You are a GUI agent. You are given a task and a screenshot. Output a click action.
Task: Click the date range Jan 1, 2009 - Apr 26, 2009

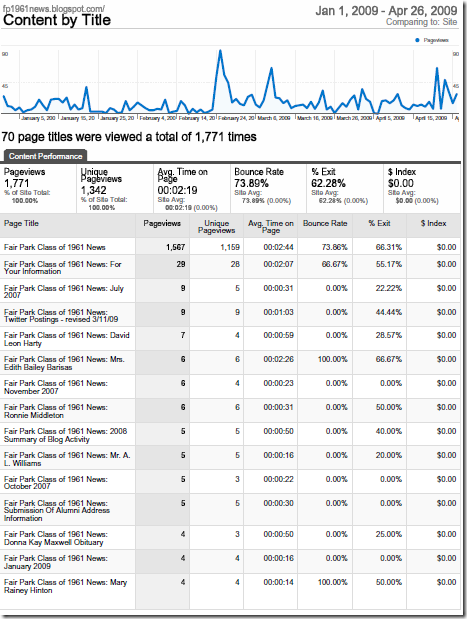tap(386, 11)
